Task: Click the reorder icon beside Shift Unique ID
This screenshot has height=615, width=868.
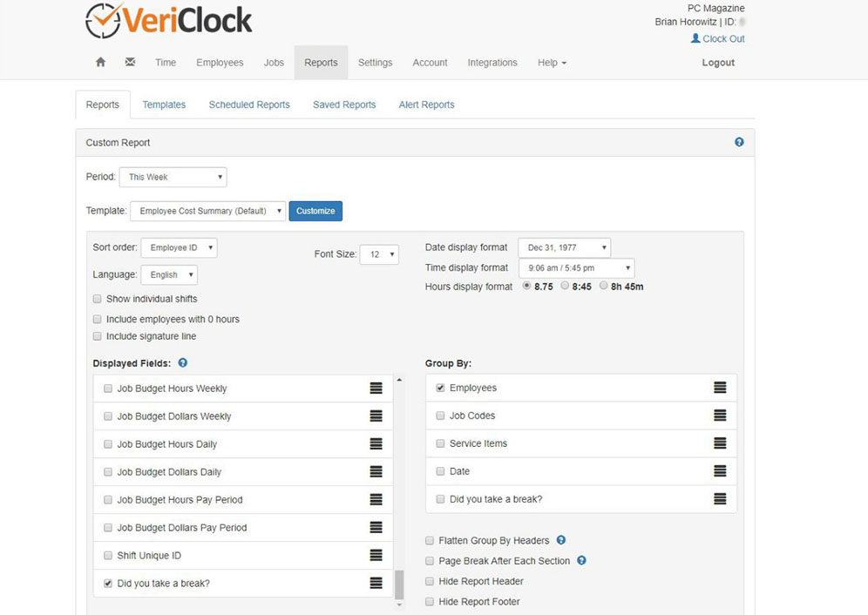Action: coord(376,555)
